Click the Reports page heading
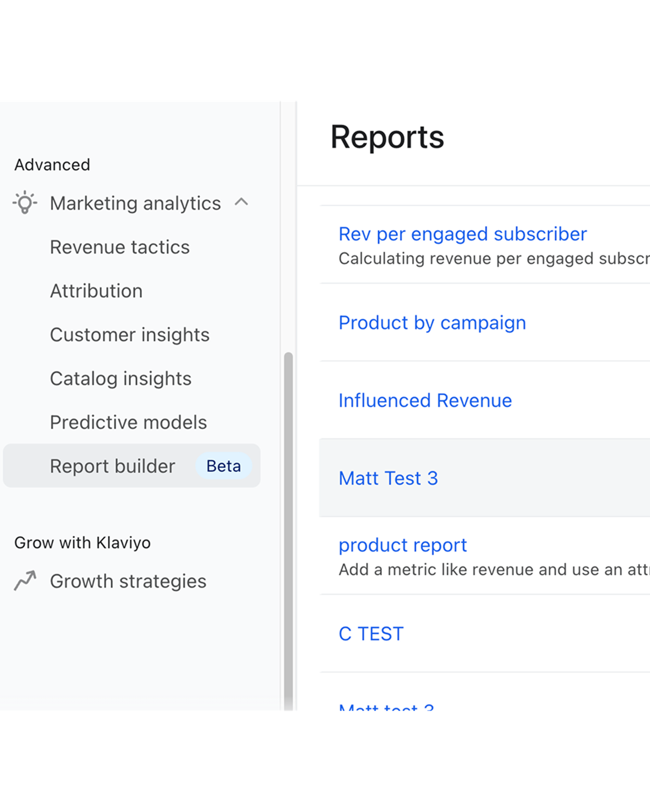The width and height of the screenshot is (650, 812). [387, 137]
